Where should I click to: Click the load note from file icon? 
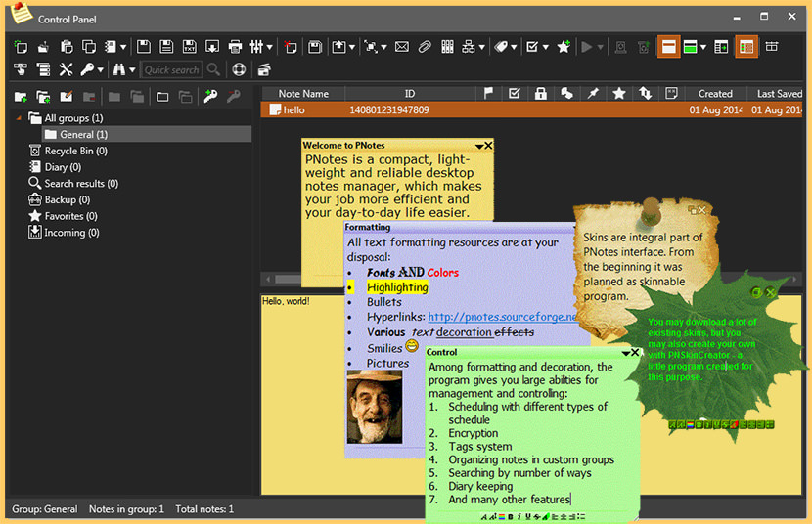pos(43,47)
